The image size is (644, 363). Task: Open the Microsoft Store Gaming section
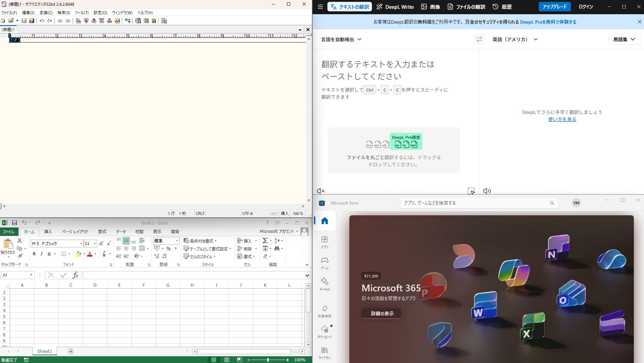[324, 263]
